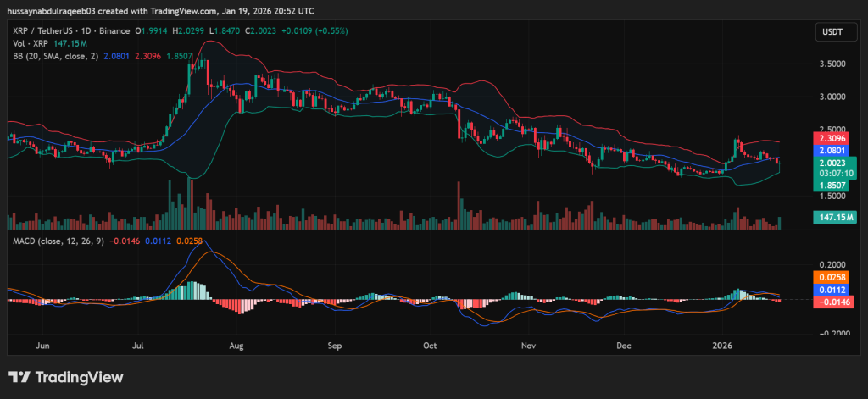This screenshot has width=868, height=399.
Task: Click the Jul marker on time axis
Action: pos(139,346)
